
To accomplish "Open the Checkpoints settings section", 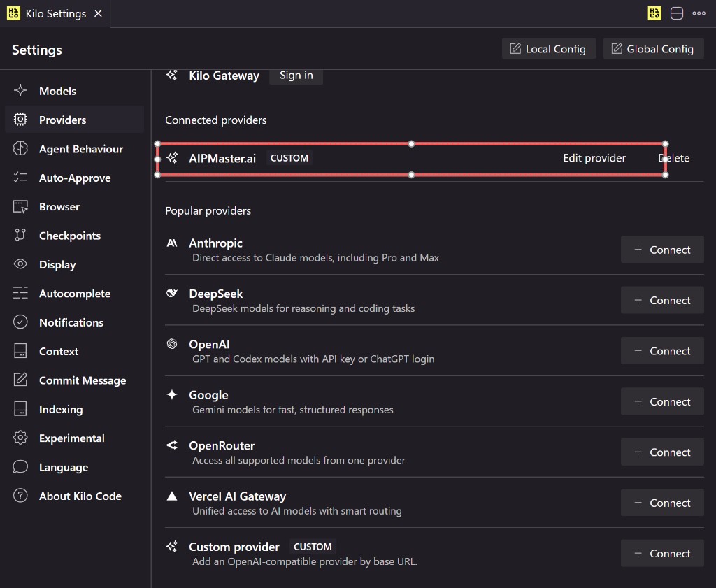I will click(x=74, y=236).
